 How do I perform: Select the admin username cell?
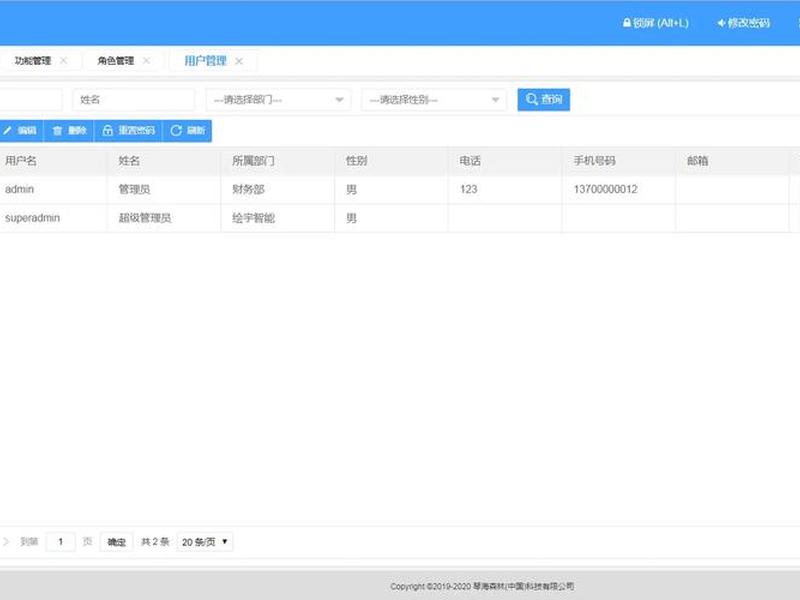point(53,189)
